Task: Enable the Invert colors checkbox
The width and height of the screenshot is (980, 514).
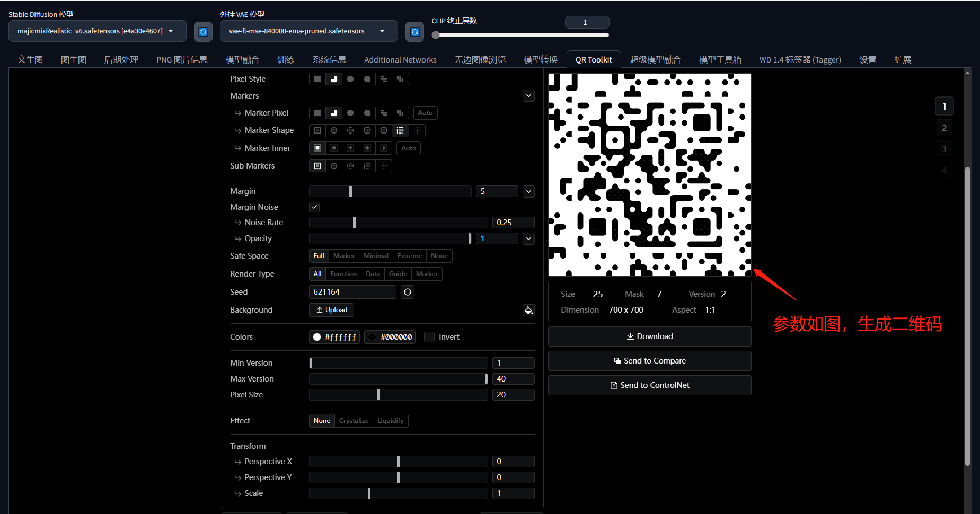Action: [429, 337]
